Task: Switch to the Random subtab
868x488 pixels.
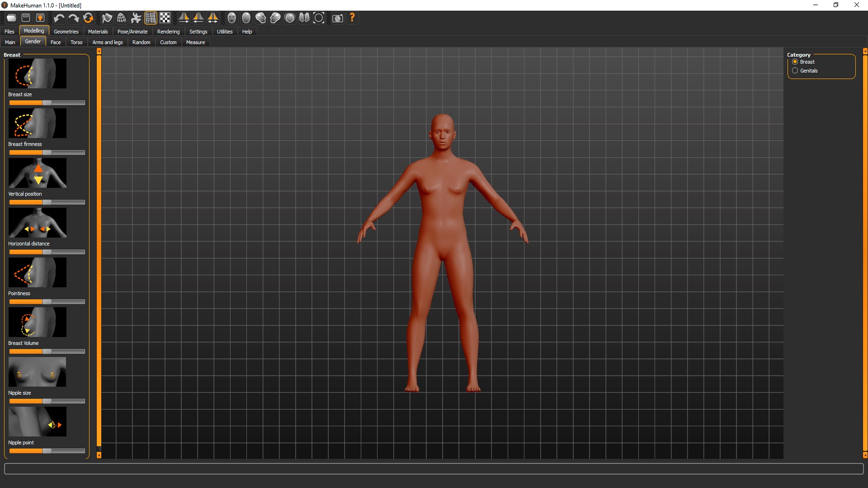Action: (x=142, y=42)
